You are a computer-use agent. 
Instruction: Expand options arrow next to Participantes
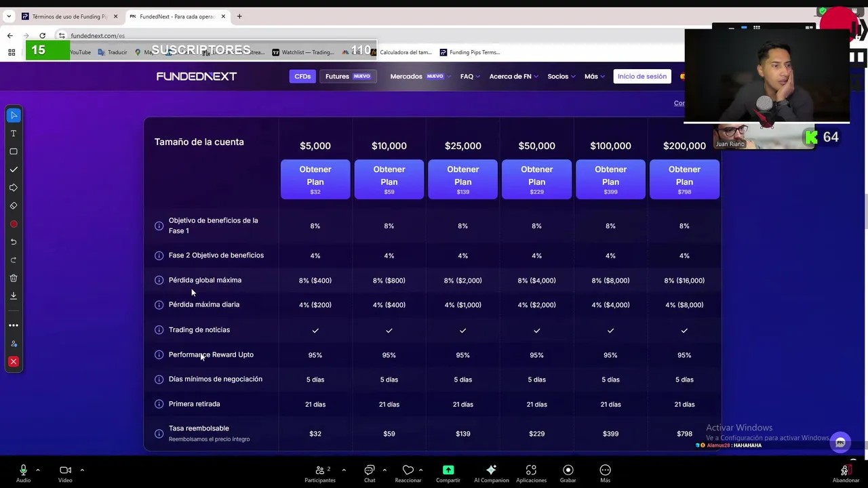coord(344,470)
